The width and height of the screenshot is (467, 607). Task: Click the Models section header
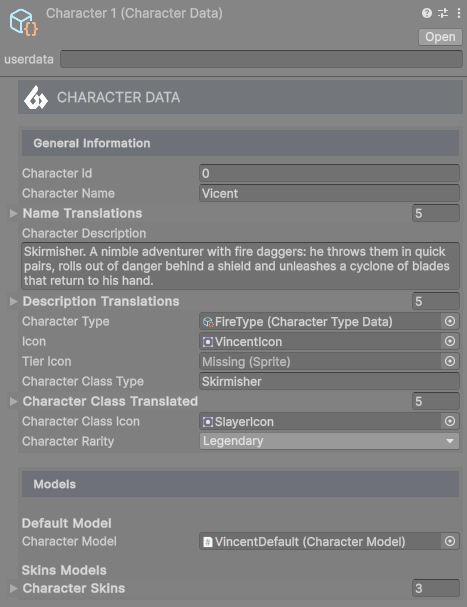tap(240, 484)
